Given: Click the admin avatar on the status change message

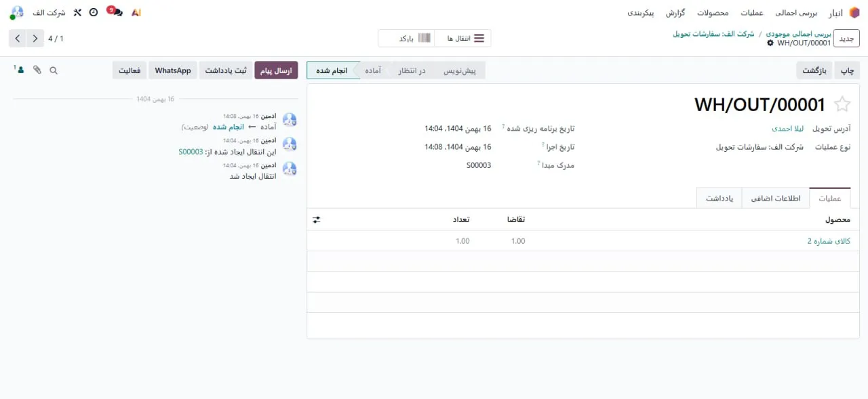Looking at the screenshot, I should 290,121.
